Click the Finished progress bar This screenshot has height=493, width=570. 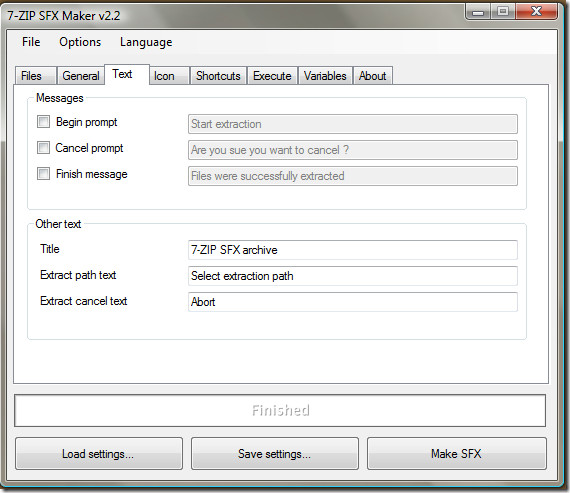pyautogui.click(x=280, y=410)
